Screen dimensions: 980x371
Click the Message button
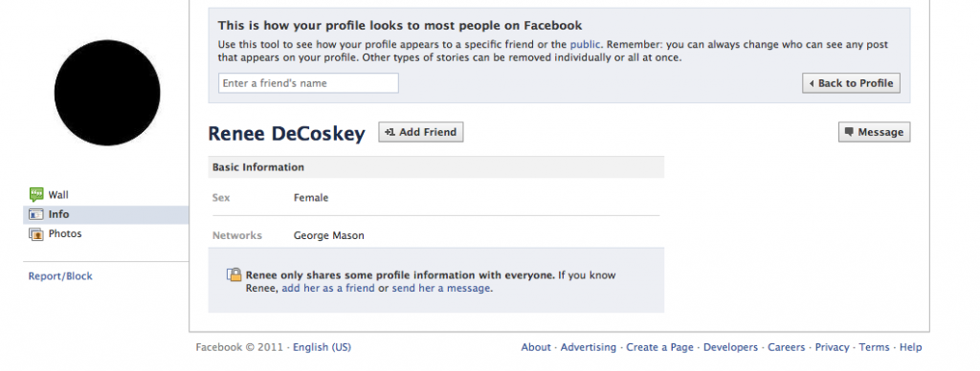tap(874, 132)
